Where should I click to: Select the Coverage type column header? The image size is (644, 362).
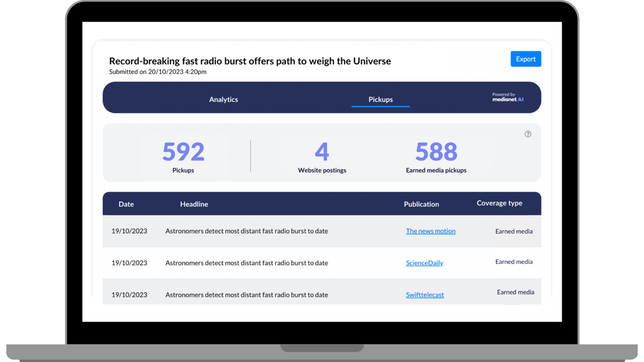pyautogui.click(x=499, y=203)
